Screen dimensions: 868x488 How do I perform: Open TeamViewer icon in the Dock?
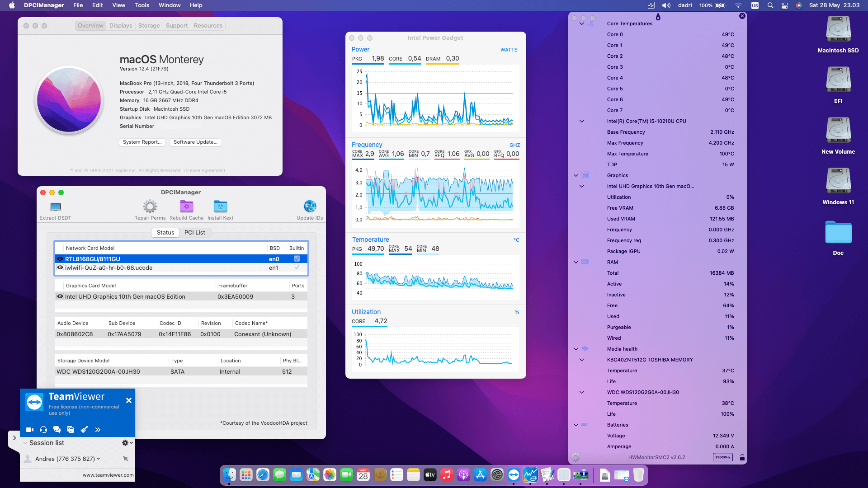514,475
